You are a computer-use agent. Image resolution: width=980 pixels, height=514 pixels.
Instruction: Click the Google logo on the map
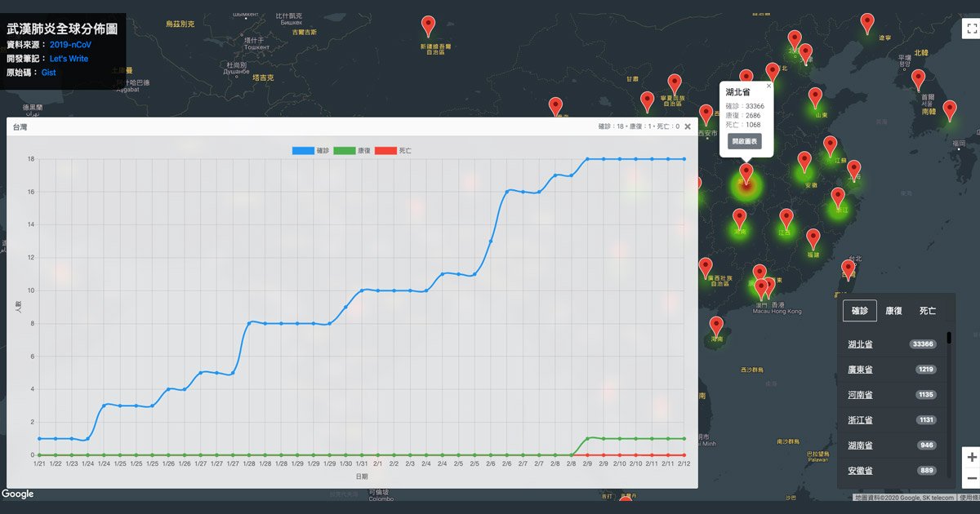pyautogui.click(x=17, y=494)
